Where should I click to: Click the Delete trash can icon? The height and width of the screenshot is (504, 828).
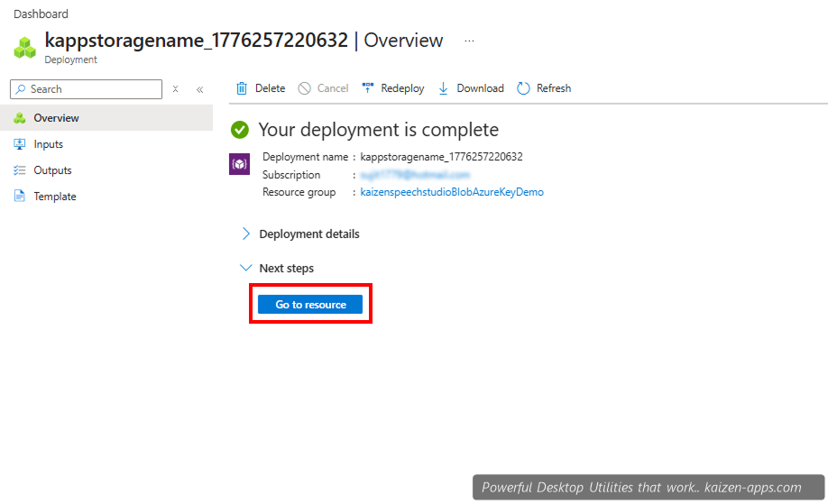[242, 88]
